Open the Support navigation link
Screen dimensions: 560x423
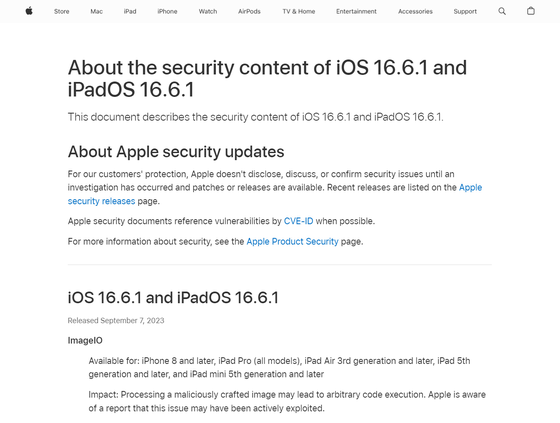(465, 11)
